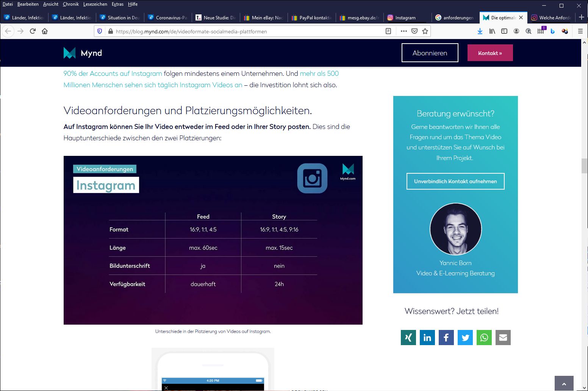This screenshot has height=391, width=588.
Task: Switch to the Instagram tab
Action: click(x=405, y=18)
